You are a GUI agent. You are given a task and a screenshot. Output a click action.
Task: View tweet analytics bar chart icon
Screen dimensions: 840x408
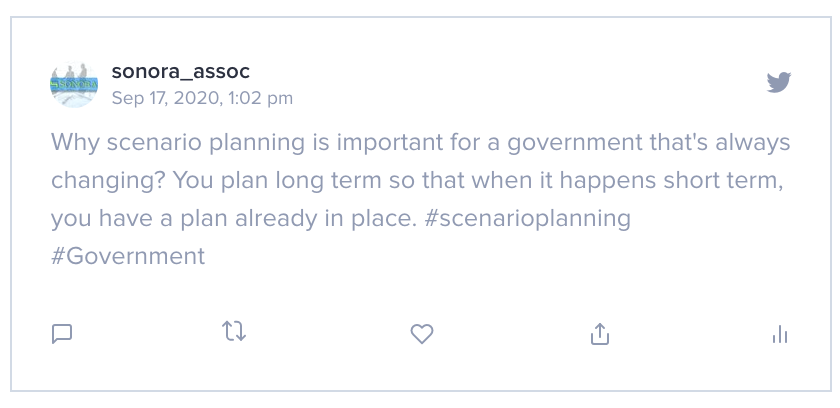[780, 334]
